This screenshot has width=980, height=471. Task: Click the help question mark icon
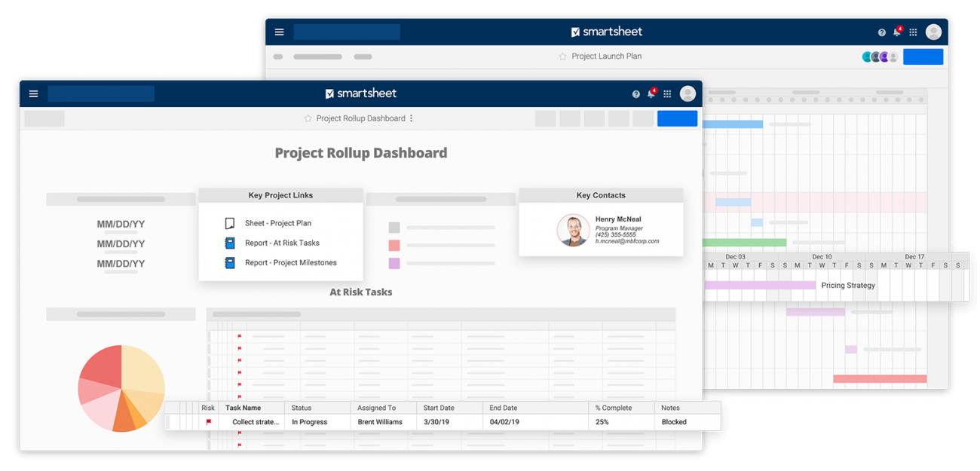coord(635,93)
